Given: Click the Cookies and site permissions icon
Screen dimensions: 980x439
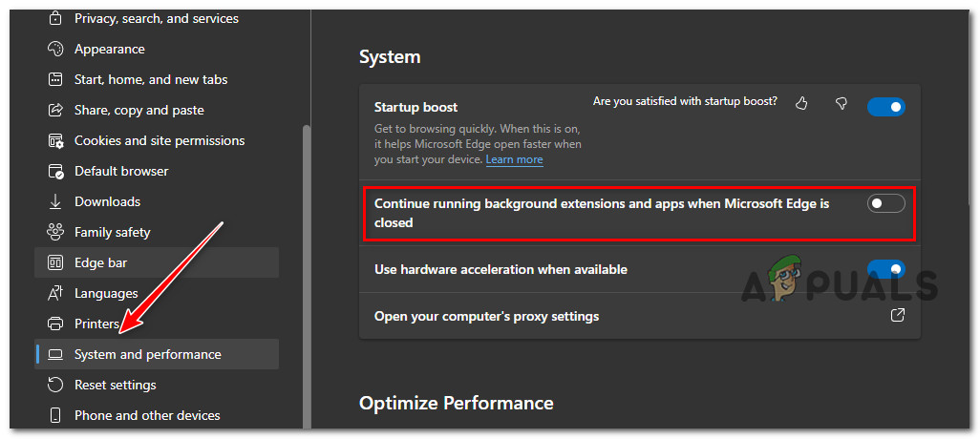Looking at the screenshot, I should pos(55,140).
